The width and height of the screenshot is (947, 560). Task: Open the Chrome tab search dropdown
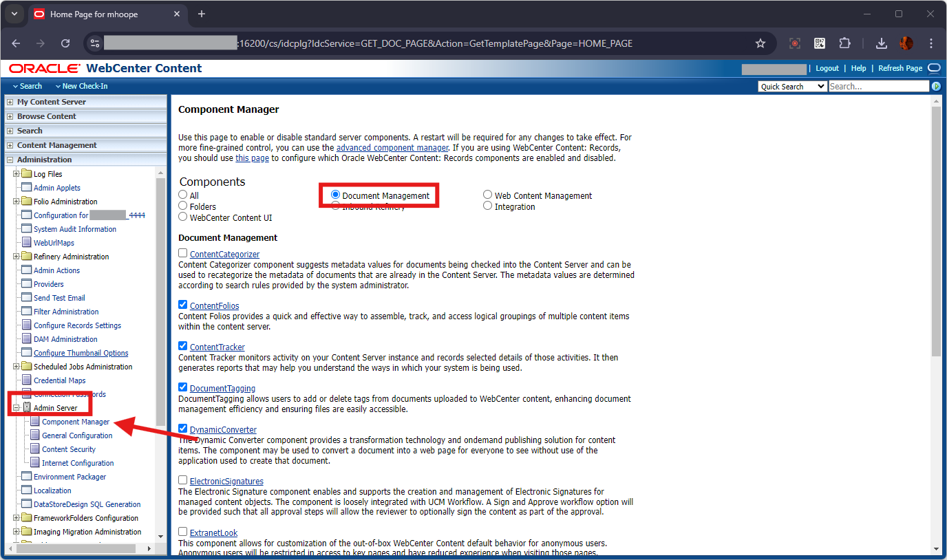click(x=14, y=14)
